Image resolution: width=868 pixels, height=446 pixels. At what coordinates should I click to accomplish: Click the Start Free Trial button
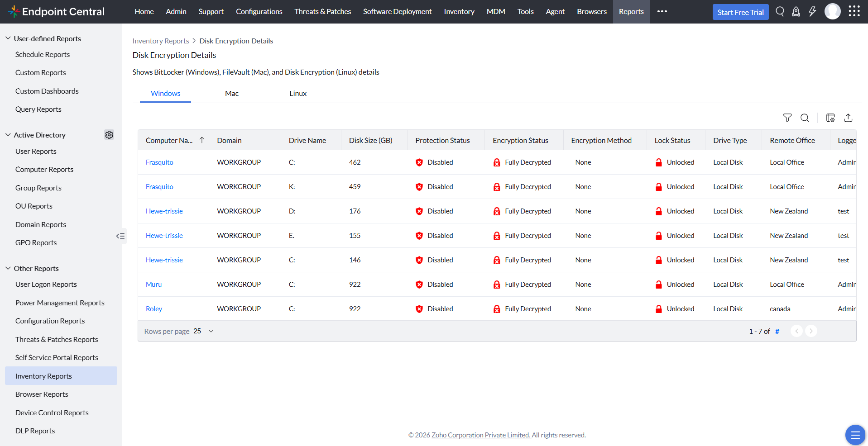[x=740, y=12]
